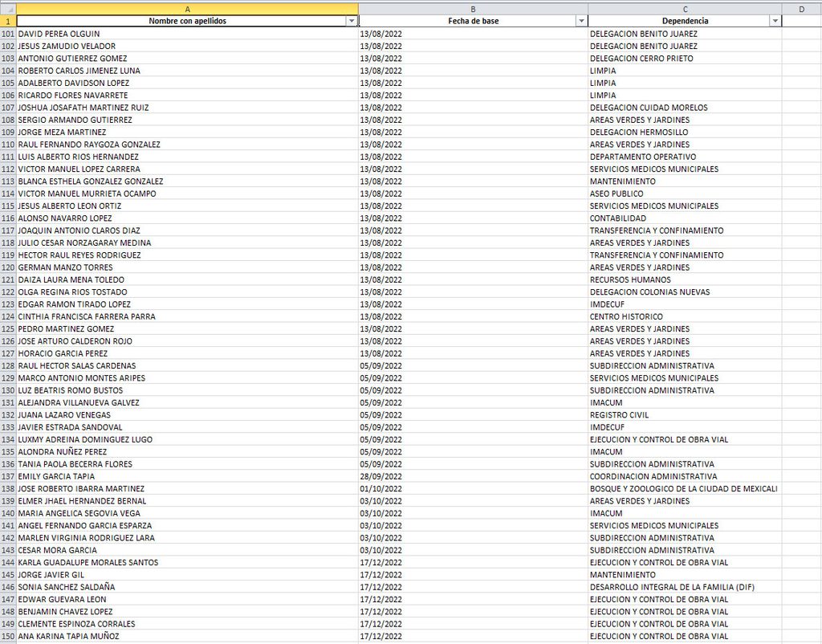Select row header 101

coord(8,34)
